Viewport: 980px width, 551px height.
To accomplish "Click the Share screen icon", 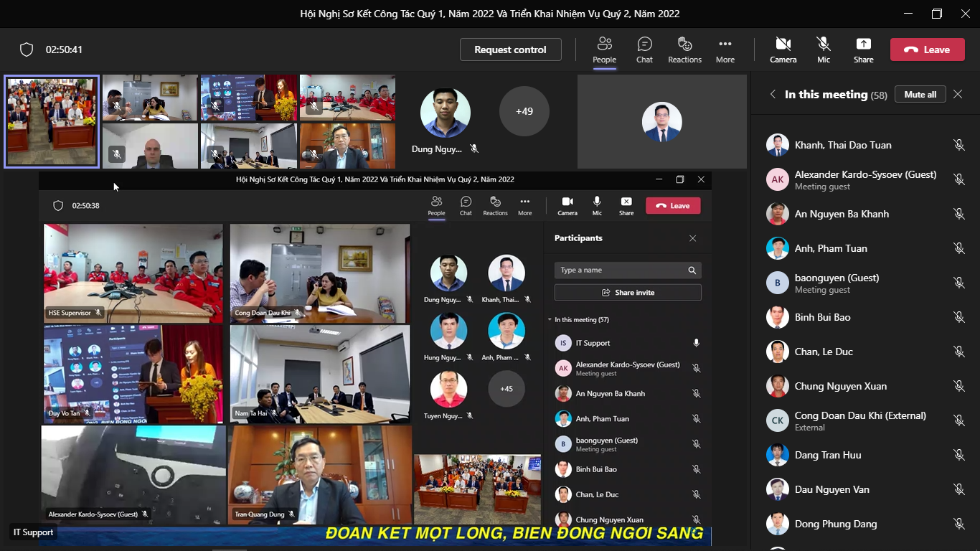I will (863, 50).
